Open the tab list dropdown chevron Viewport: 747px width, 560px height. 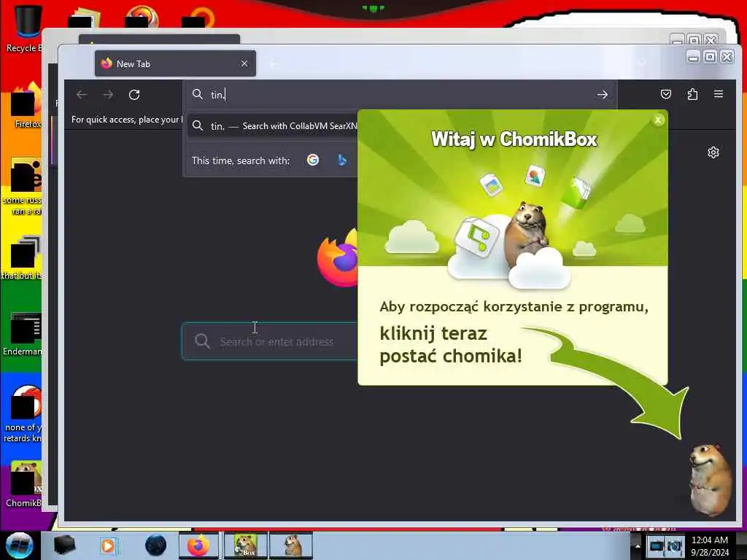tap(642, 63)
